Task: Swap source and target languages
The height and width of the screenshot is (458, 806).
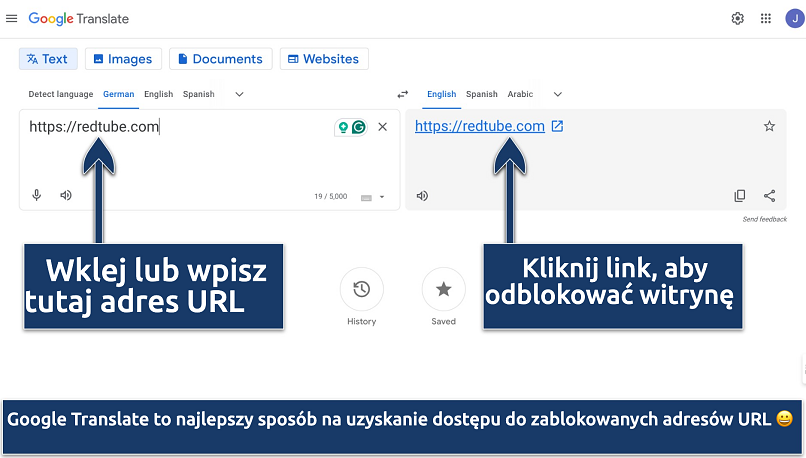Action: 402,94
